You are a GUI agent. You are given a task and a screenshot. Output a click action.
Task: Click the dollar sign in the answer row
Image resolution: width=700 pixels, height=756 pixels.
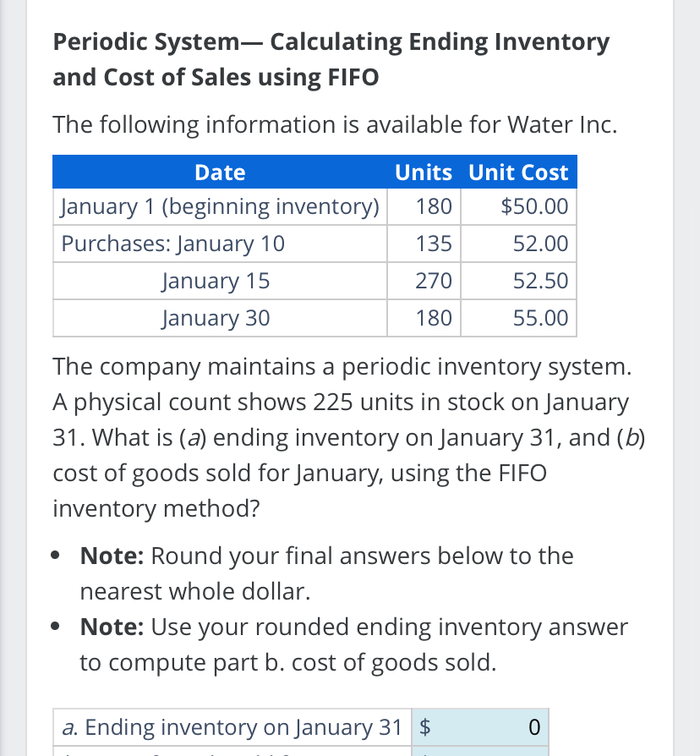click(423, 726)
